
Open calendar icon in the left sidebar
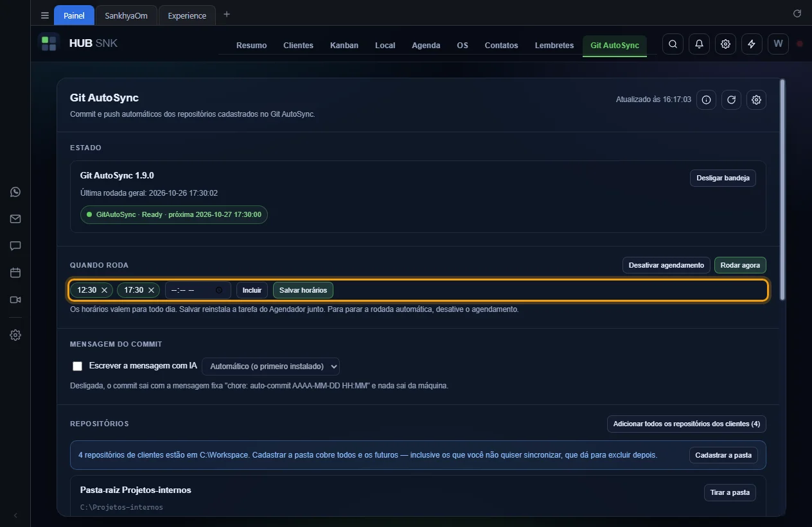point(15,273)
